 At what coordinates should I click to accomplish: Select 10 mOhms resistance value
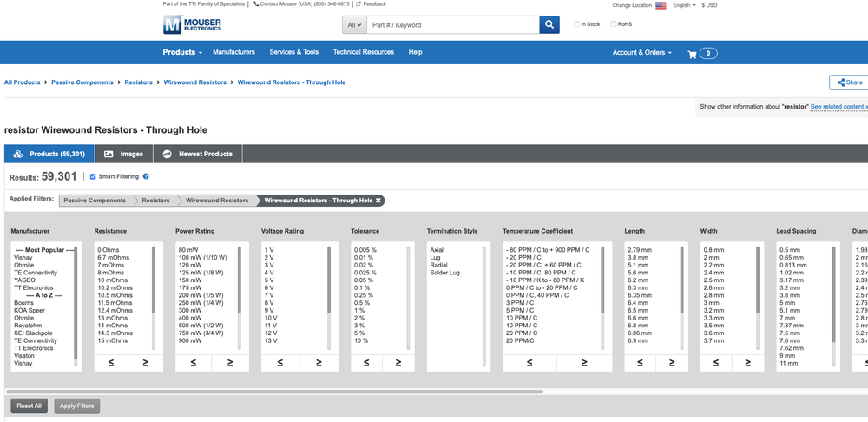[x=111, y=280]
